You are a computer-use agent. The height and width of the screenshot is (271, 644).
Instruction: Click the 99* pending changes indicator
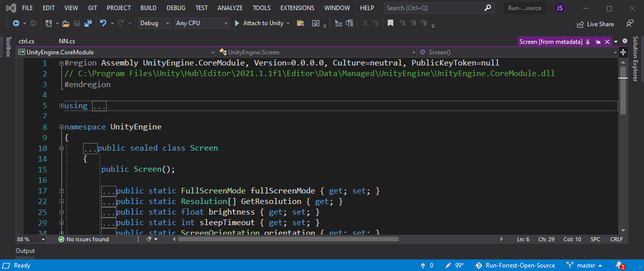pyautogui.click(x=455, y=265)
